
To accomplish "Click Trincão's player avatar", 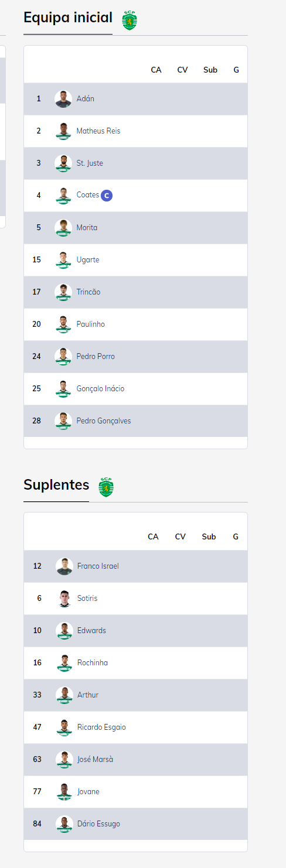I will [63, 292].
